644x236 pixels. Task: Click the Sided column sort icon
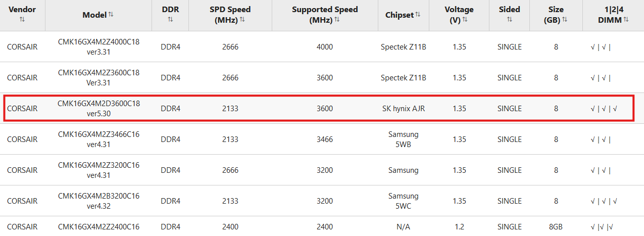click(x=509, y=19)
